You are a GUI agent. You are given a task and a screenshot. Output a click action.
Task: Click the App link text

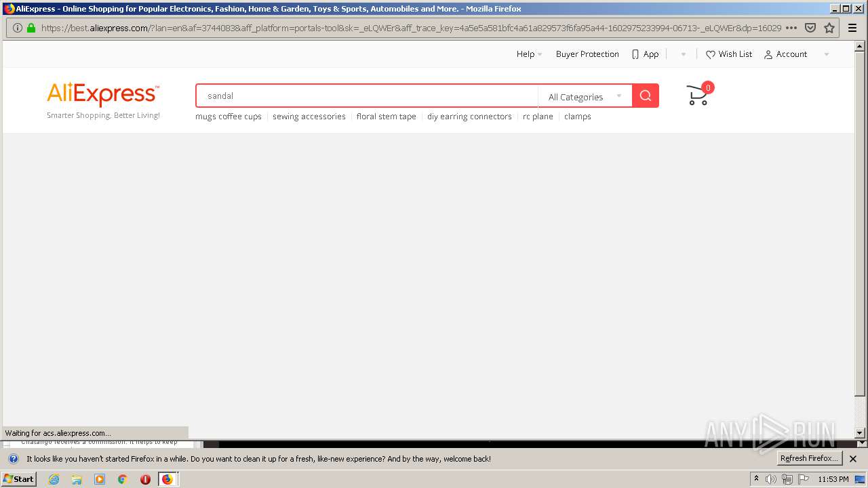(x=651, y=54)
